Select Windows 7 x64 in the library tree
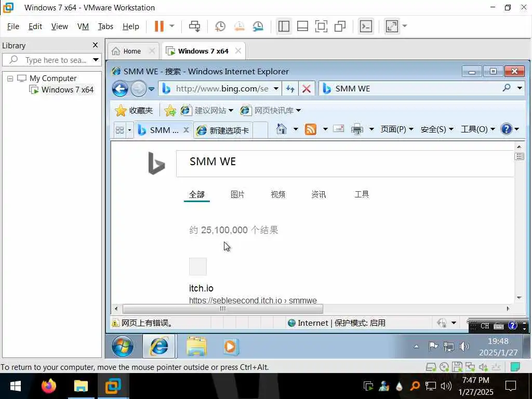 pos(67,89)
